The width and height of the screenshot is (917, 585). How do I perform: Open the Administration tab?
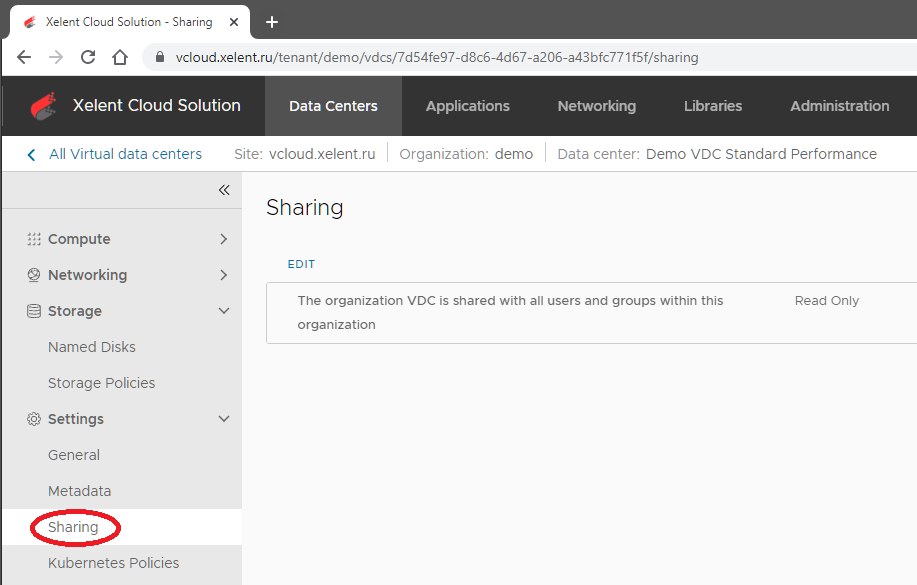pyautogui.click(x=840, y=106)
